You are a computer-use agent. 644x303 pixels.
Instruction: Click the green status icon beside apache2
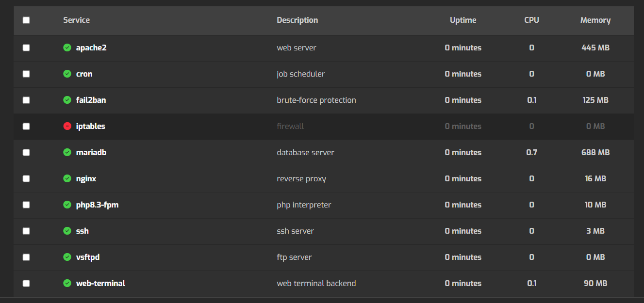point(67,48)
